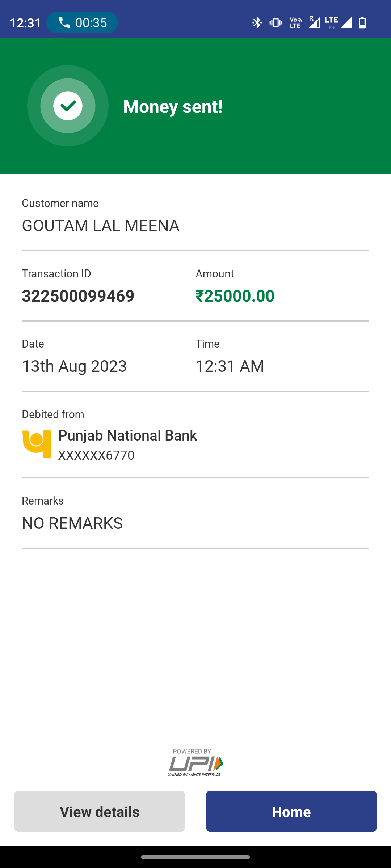The image size is (391, 868).
Task: Tap the ₹25000.00 amount
Action: click(x=235, y=296)
